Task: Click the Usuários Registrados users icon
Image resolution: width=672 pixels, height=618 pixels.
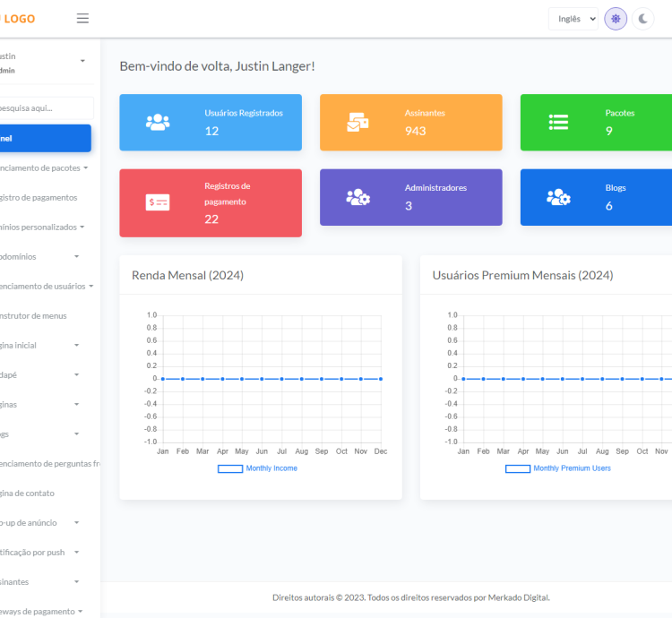Action: (158, 123)
